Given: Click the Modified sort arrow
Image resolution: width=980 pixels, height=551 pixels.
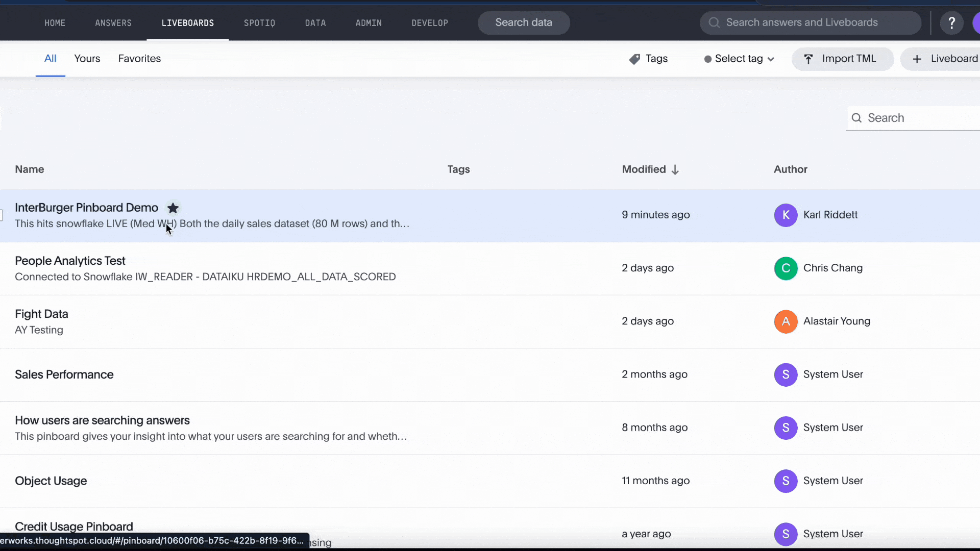Looking at the screenshot, I should (675, 170).
